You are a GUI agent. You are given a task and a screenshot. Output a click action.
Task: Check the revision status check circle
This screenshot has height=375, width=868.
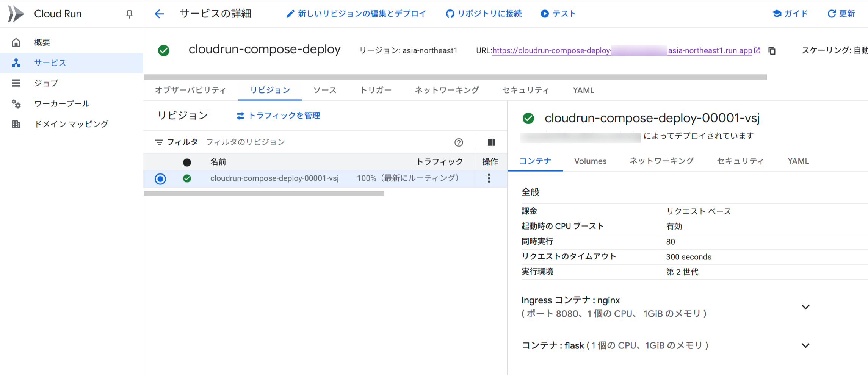pyautogui.click(x=187, y=178)
